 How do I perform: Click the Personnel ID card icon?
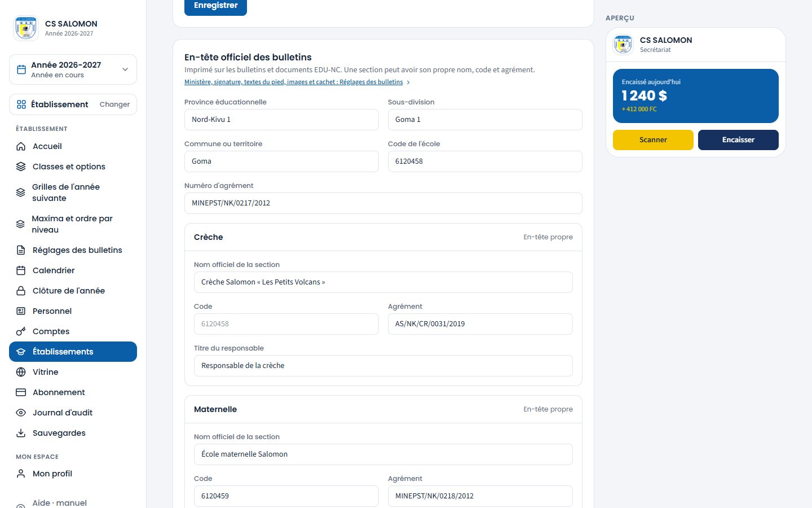tap(21, 311)
